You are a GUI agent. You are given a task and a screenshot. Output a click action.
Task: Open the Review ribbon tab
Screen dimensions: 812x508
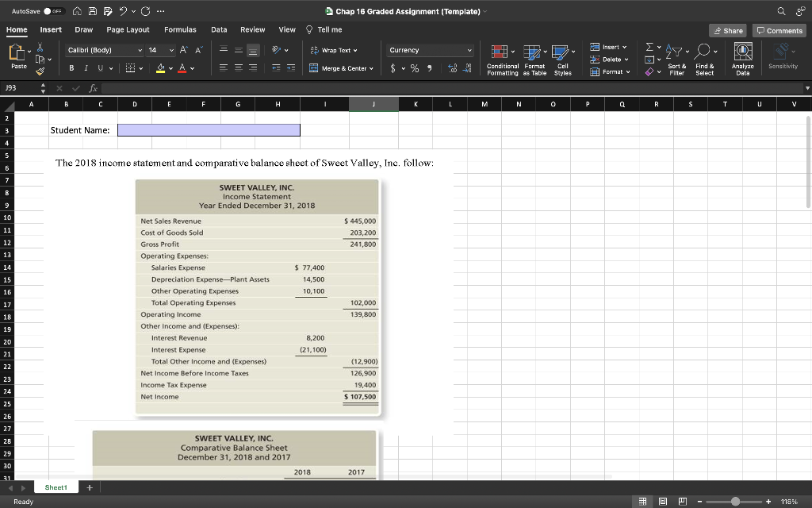point(253,29)
